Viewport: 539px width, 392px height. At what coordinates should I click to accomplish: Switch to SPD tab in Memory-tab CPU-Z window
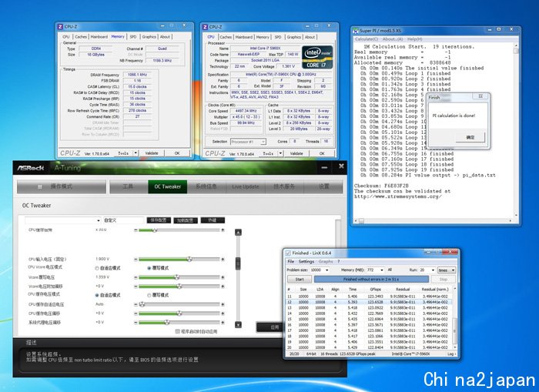(x=133, y=37)
